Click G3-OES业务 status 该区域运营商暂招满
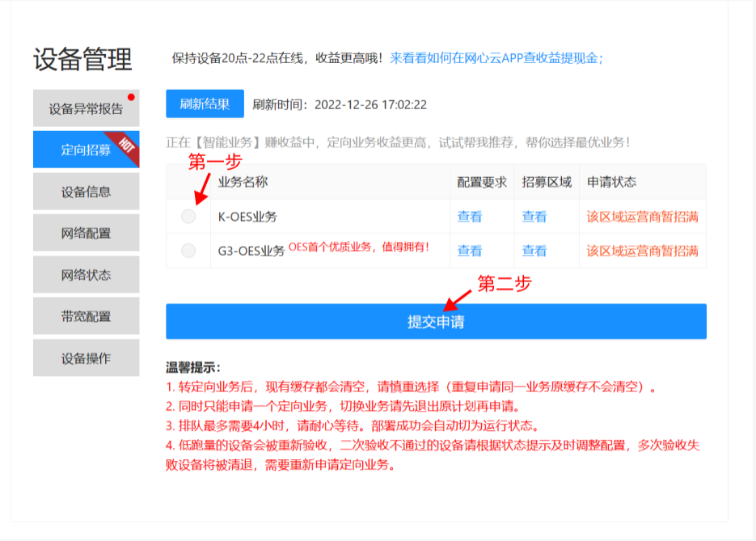The image size is (756, 541). pos(642,251)
